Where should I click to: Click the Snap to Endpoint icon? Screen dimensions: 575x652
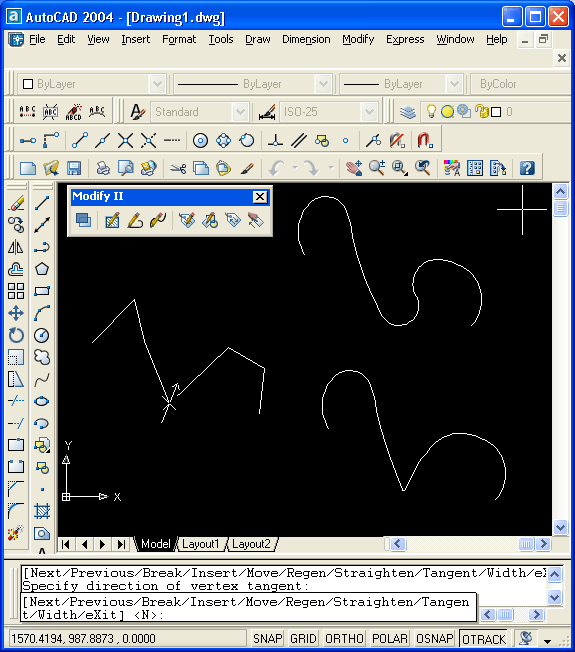[x=79, y=141]
